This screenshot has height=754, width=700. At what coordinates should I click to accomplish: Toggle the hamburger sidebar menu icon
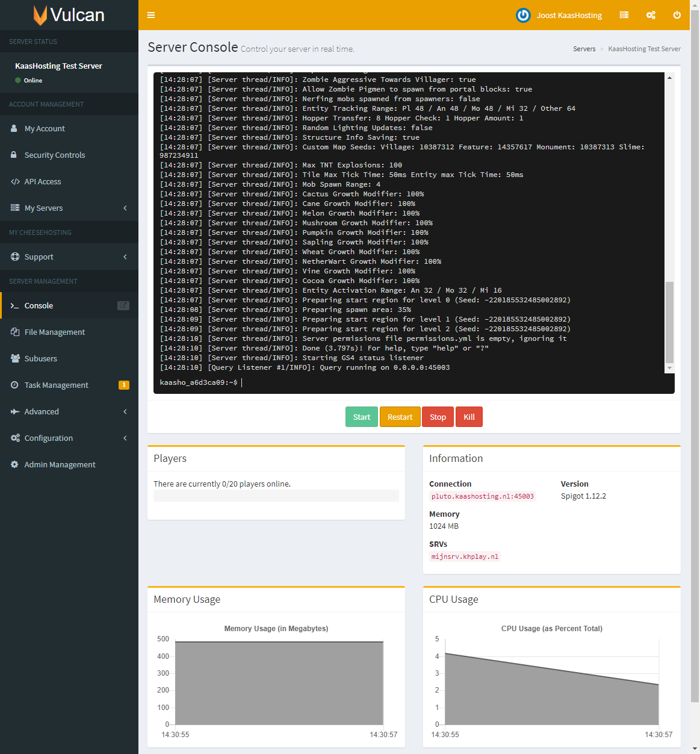pos(151,15)
